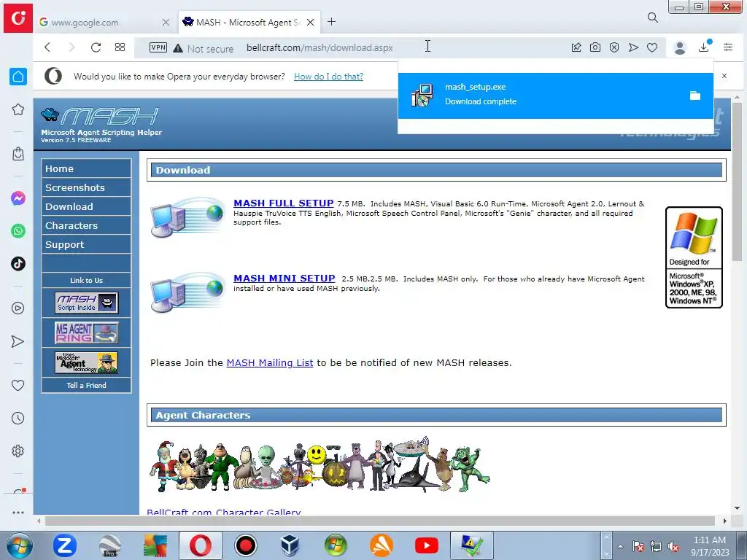The width and height of the screenshot is (747, 560).
Task: Open History clock in sidebar
Action: click(x=18, y=418)
